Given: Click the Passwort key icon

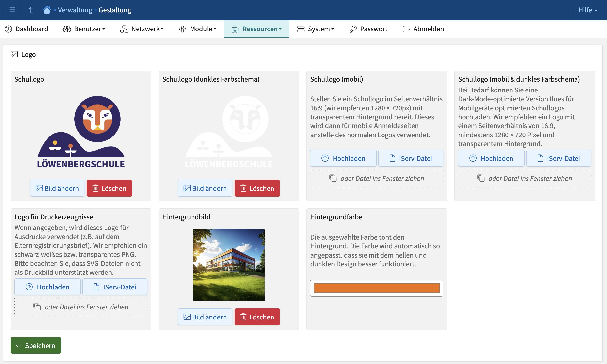Looking at the screenshot, I should [x=353, y=29].
